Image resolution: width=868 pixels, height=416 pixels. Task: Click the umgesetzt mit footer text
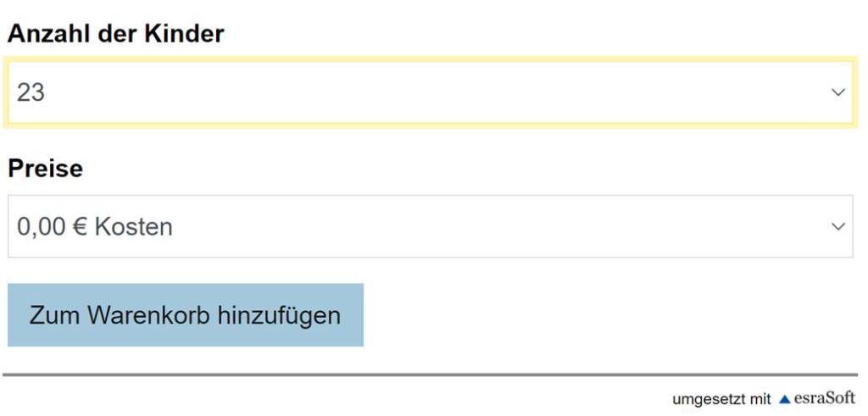tap(721, 399)
